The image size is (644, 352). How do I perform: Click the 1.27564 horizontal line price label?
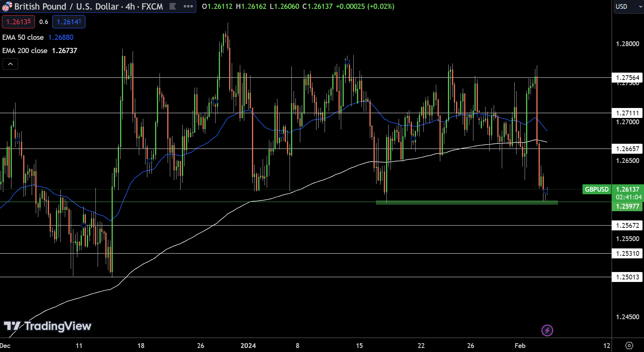[627, 78]
